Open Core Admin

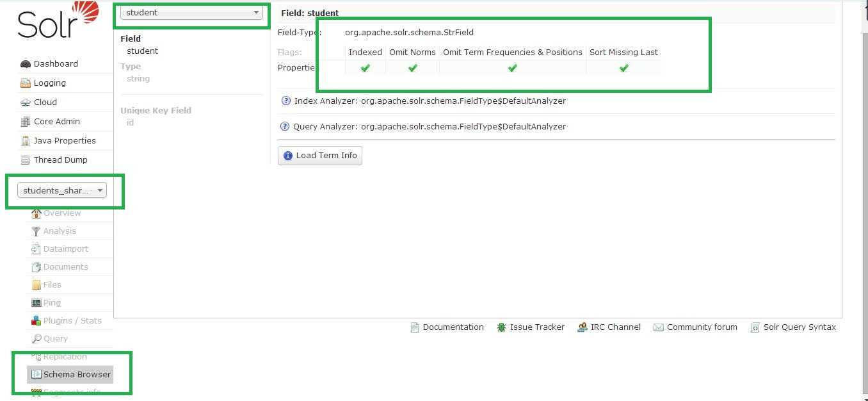pyautogui.click(x=57, y=121)
